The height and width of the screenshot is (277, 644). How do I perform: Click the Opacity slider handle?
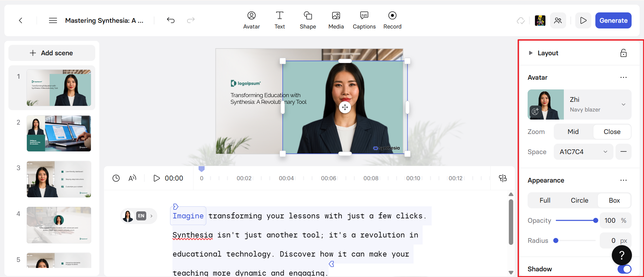point(595,220)
